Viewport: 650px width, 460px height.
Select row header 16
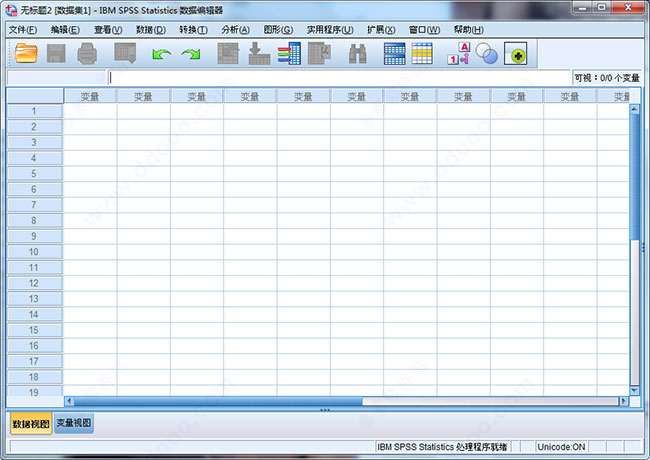34,346
